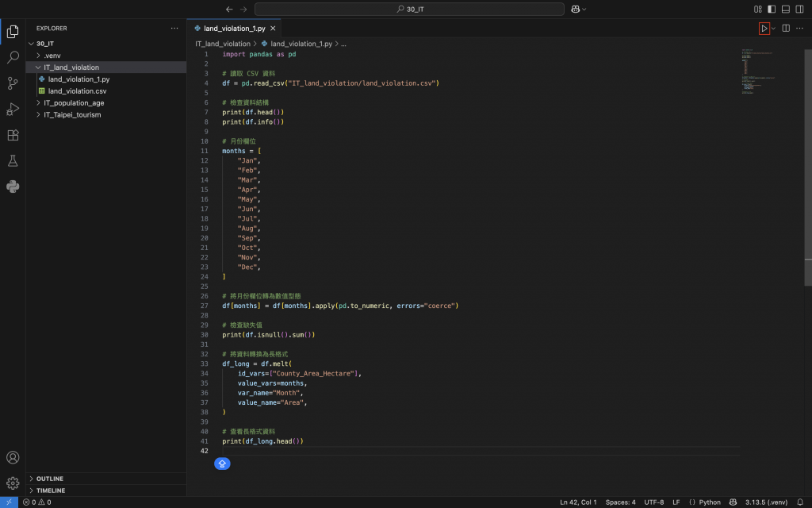
Task: Open land_violation.csv in the explorer
Action: pos(77,91)
